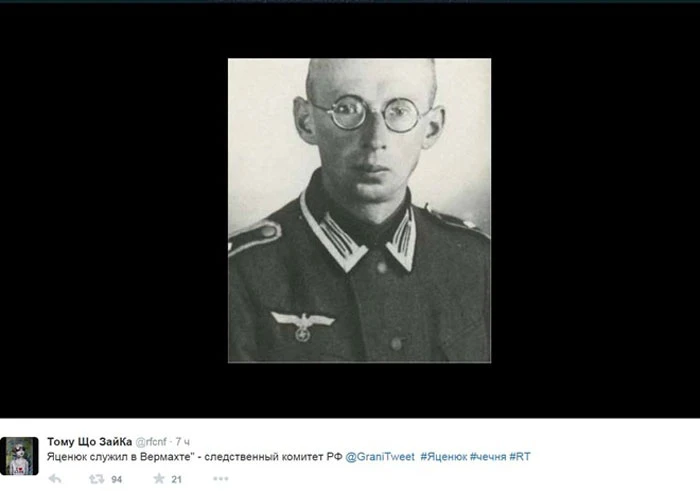Screen dimensions: 700x491
Task: Click the black media area left of photo
Action: pyautogui.click(x=114, y=210)
